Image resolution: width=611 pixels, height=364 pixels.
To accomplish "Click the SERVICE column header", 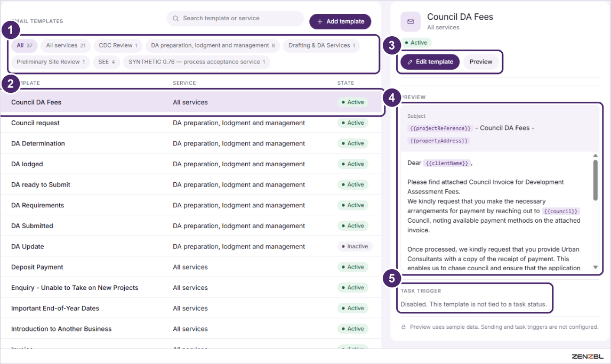I will pos(184,83).
